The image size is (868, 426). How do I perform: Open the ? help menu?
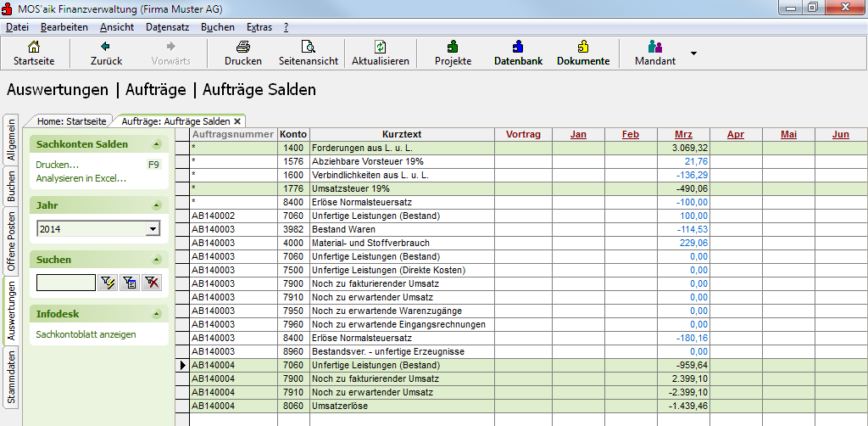click(x=286, y=27)
